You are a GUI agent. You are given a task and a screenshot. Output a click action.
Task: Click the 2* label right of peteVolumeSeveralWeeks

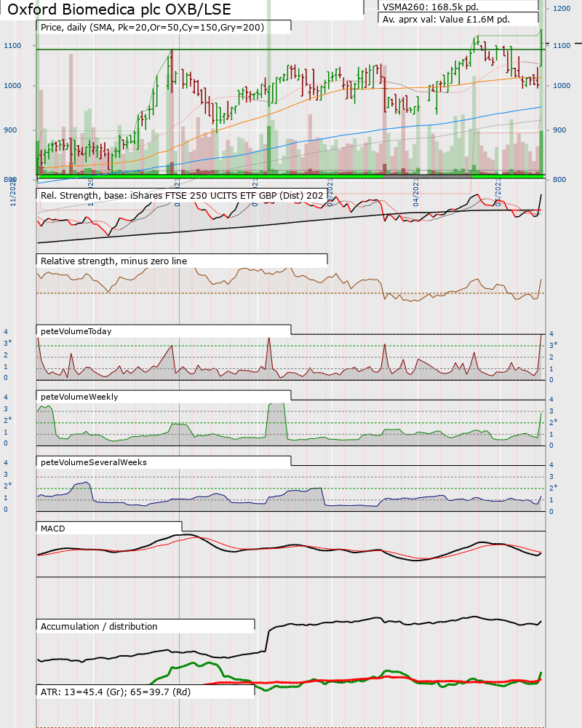(554, 488)
